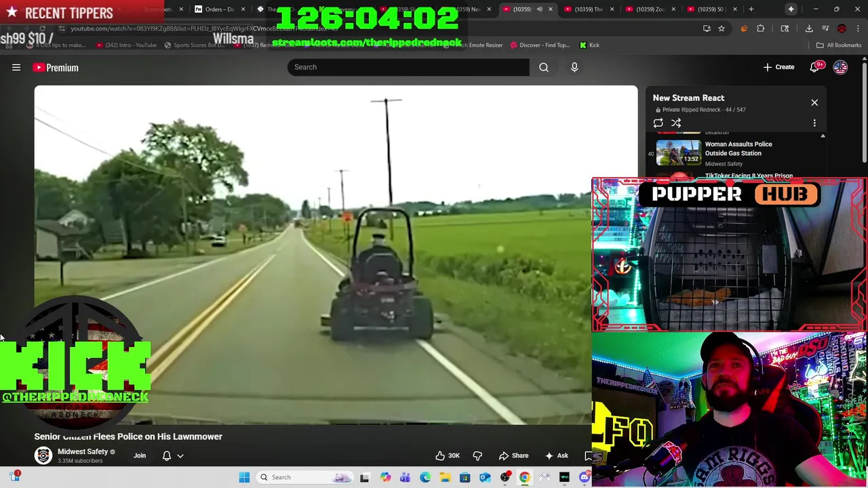Open the YouTube guide hamburger menu
868x488 pixels.
click(16, 67)
